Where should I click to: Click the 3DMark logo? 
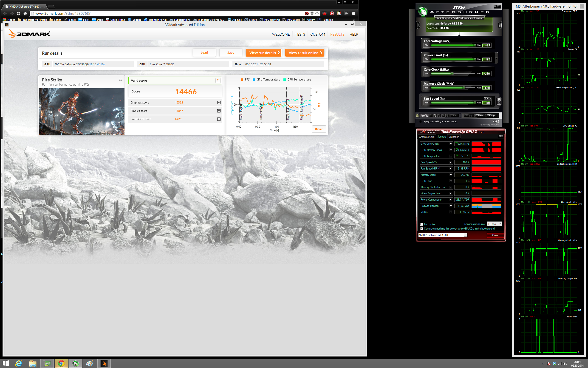(29, 34)
